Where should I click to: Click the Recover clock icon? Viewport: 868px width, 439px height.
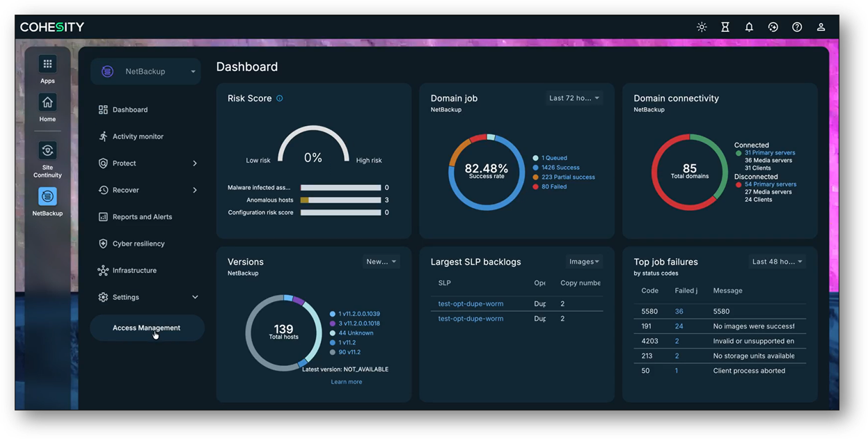coord(103,190)
